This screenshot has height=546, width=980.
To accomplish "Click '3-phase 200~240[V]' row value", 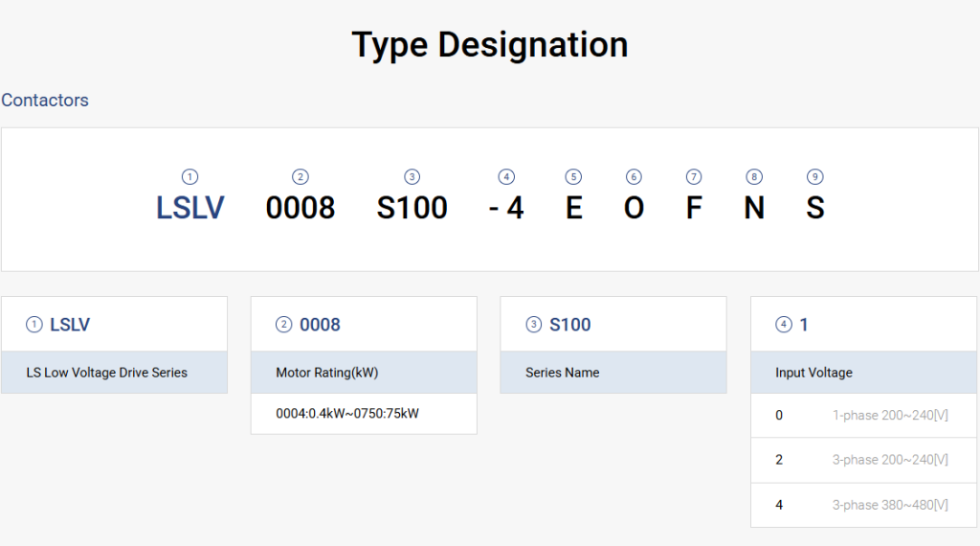I will pyautogui.click(x=890, y=460).
